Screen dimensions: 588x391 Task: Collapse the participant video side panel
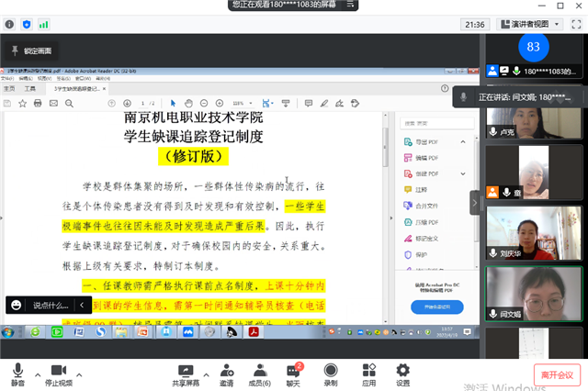click(475, 201)
